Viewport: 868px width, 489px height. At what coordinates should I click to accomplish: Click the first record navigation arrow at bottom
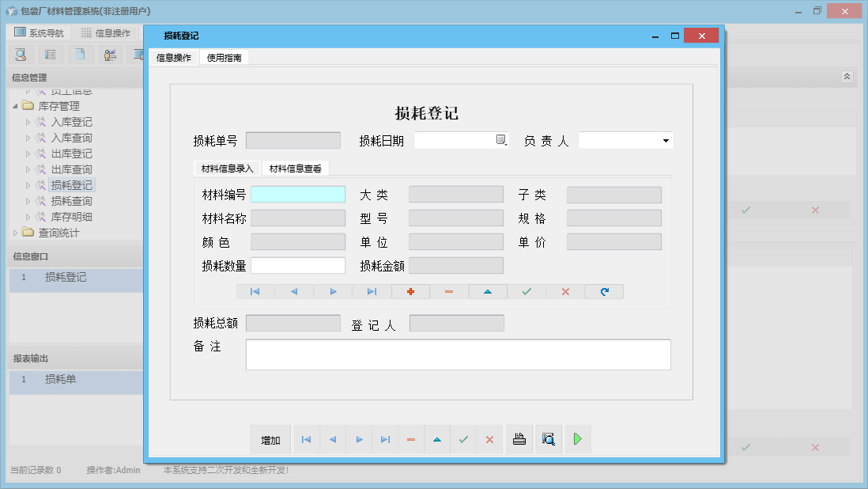[x=307, y=439]
